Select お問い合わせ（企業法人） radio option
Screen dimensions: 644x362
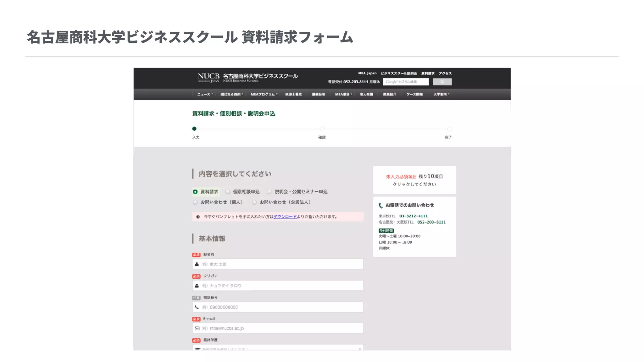tap(254, 202)
